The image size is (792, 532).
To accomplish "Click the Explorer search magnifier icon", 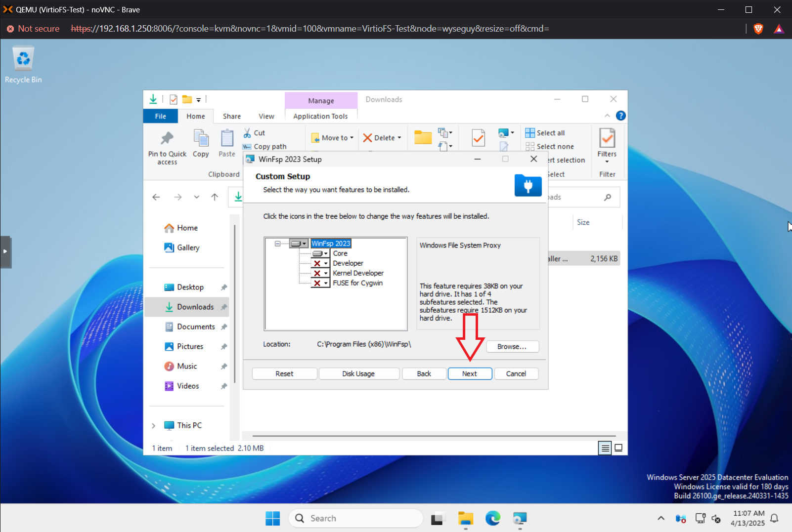I will tap(608, 197).
